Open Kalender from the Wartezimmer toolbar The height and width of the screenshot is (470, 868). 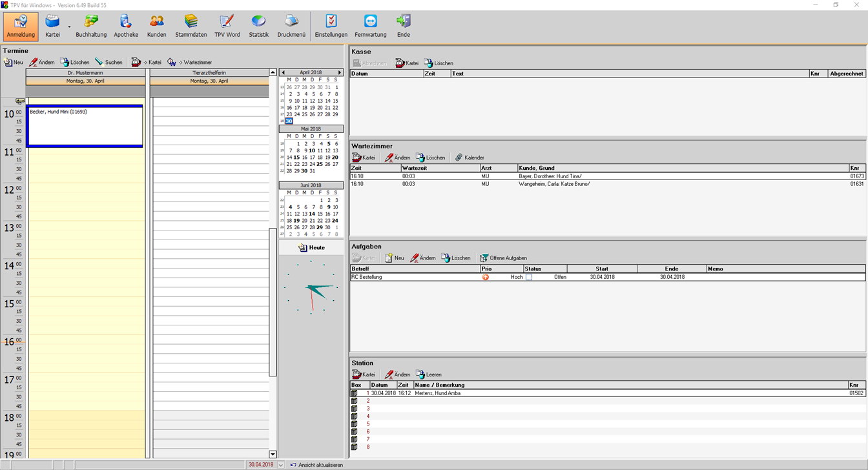coord(470,158)
